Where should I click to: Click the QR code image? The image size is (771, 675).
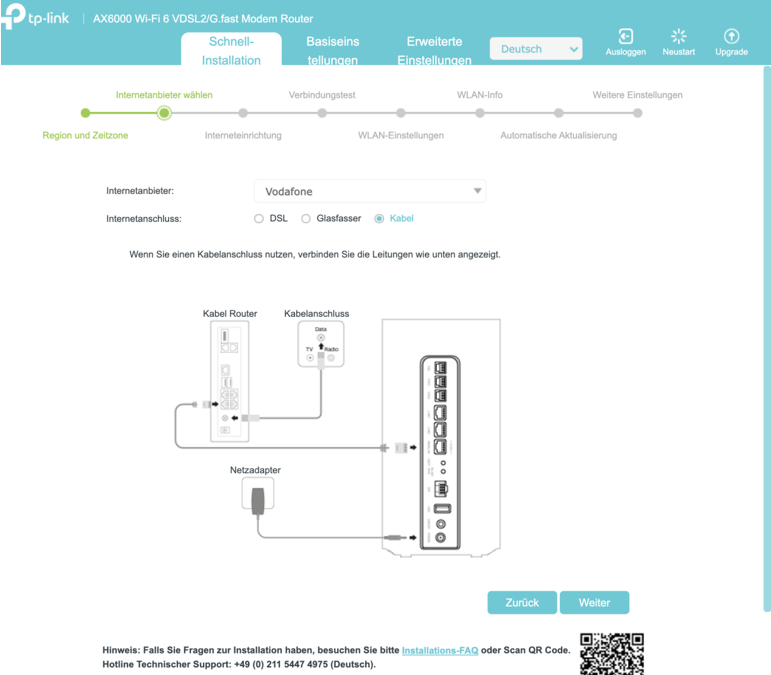coord(612,653)
